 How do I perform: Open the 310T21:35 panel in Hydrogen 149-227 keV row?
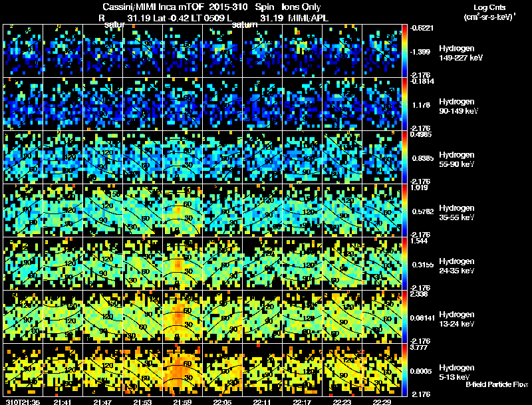tap(23, 51)
